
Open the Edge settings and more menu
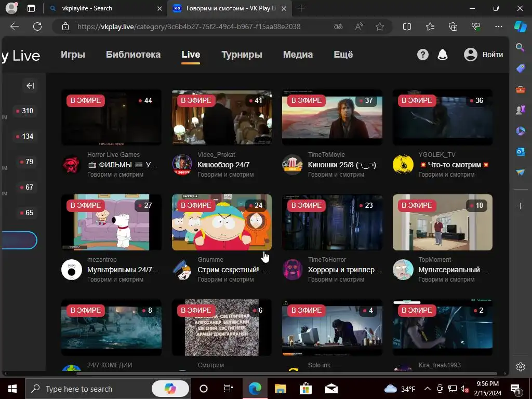click(498, 26)
